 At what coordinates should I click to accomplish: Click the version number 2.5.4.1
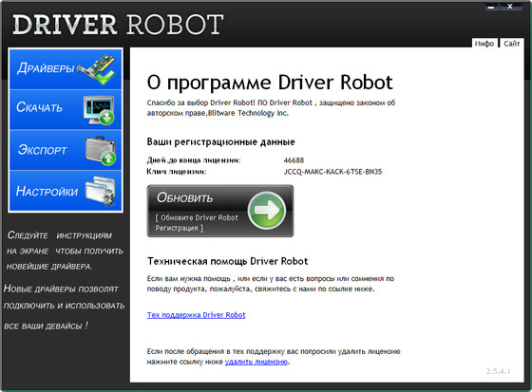(498, 371)
